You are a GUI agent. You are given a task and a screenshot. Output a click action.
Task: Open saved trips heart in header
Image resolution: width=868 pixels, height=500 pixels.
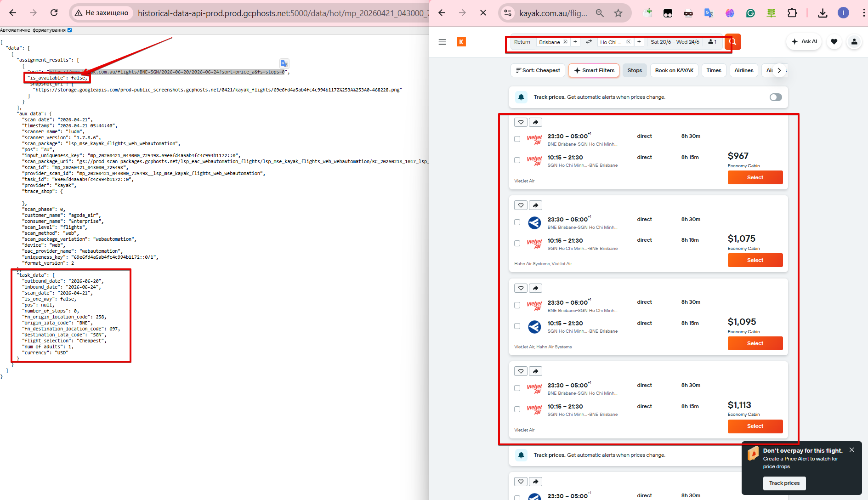click(x=834, y=42)
